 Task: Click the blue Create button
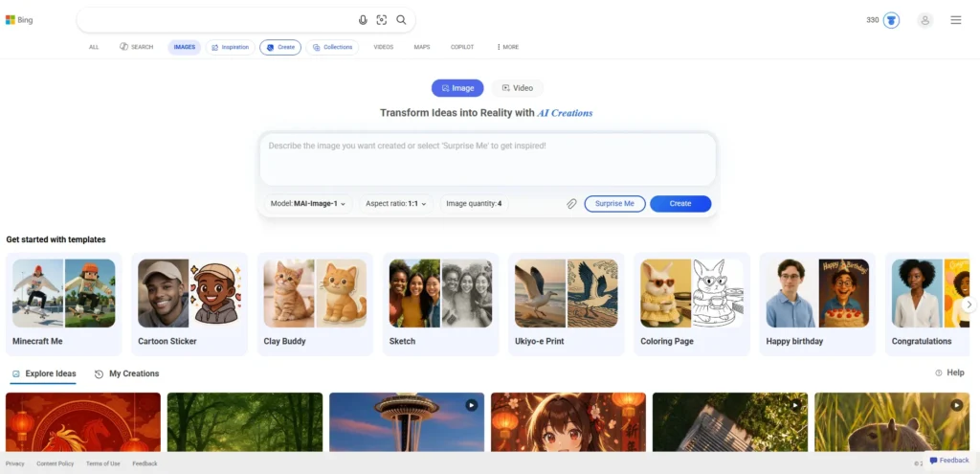pos(680,204)
